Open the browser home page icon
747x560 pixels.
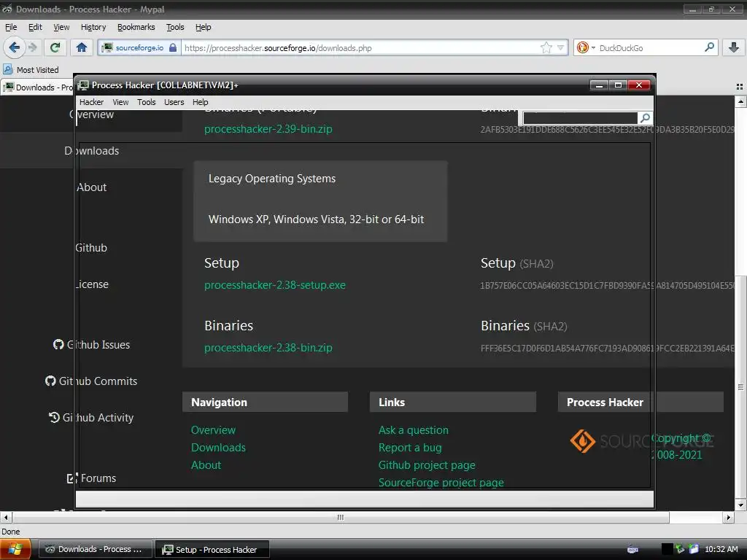82,47
